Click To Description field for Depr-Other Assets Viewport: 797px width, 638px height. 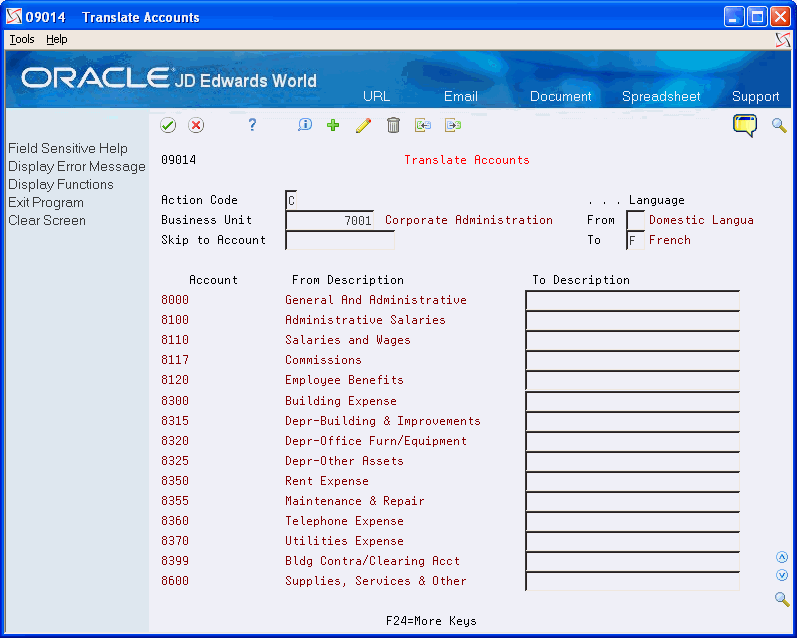tap(632, 461)
